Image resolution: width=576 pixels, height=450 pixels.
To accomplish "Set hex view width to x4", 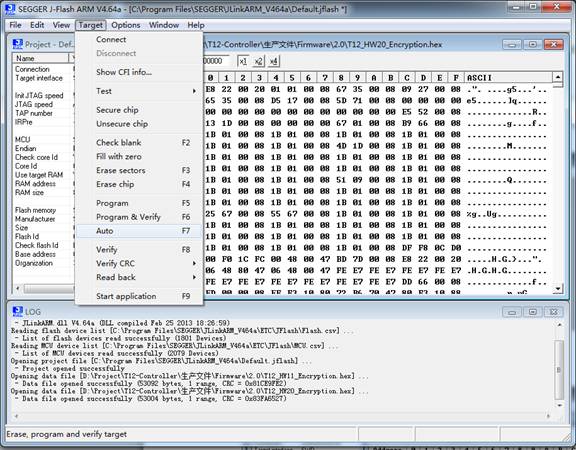I will coord(273,61).
